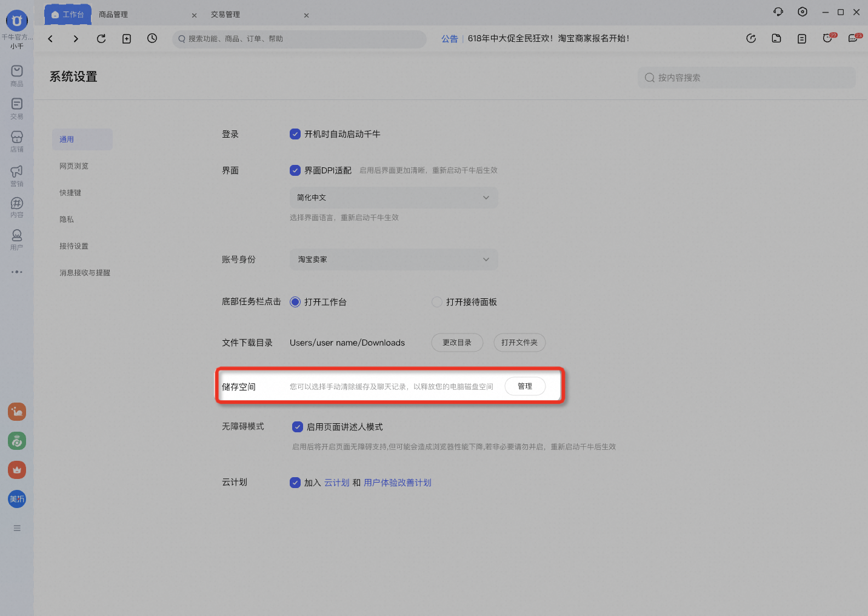Click the 管理 storage button
This screenshot has width=868, height=616.
[525, 386]
